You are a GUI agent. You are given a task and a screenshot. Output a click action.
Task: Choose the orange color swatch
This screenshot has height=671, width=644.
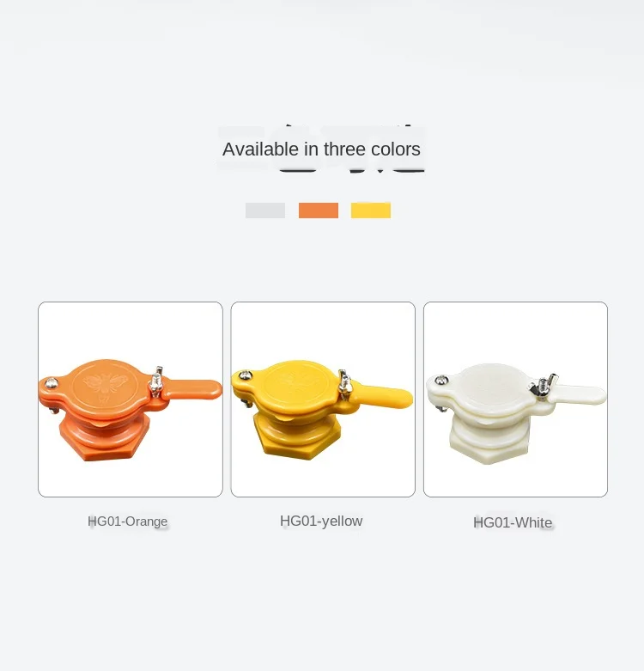pos(319,210)
